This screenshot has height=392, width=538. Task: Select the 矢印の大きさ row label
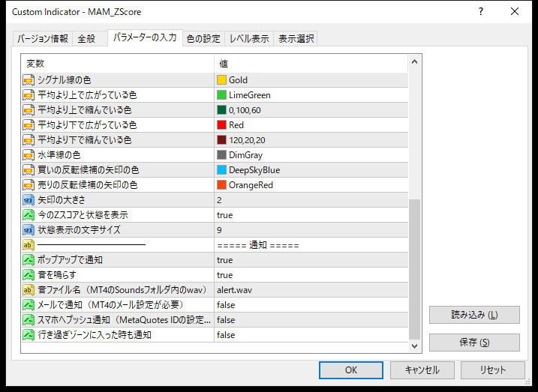coord(62,200)
